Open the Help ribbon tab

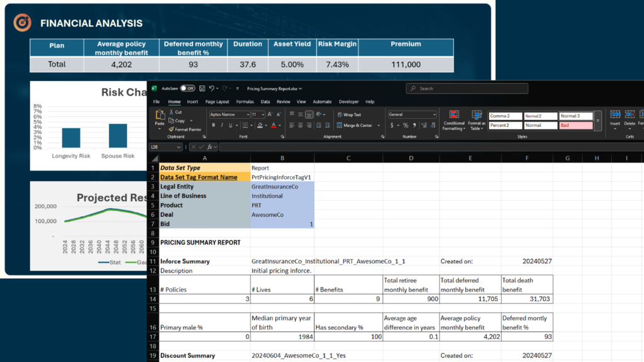pyautogui.click(x=370, y=101)
